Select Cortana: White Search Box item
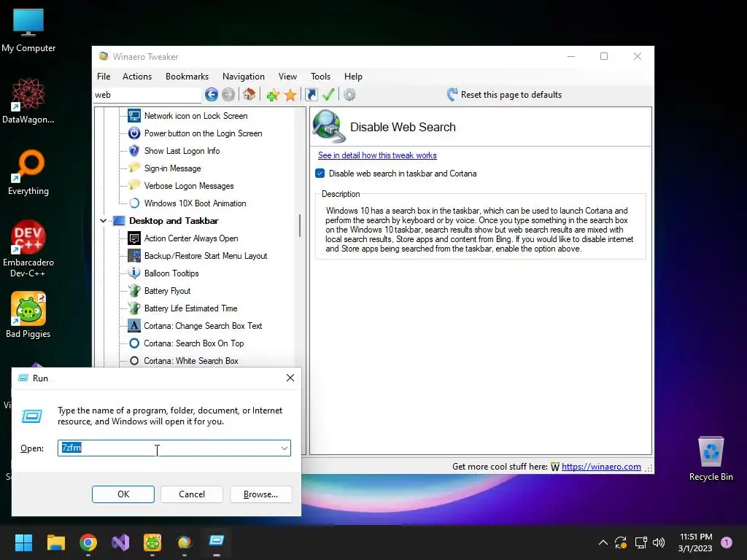 [191, 361]
